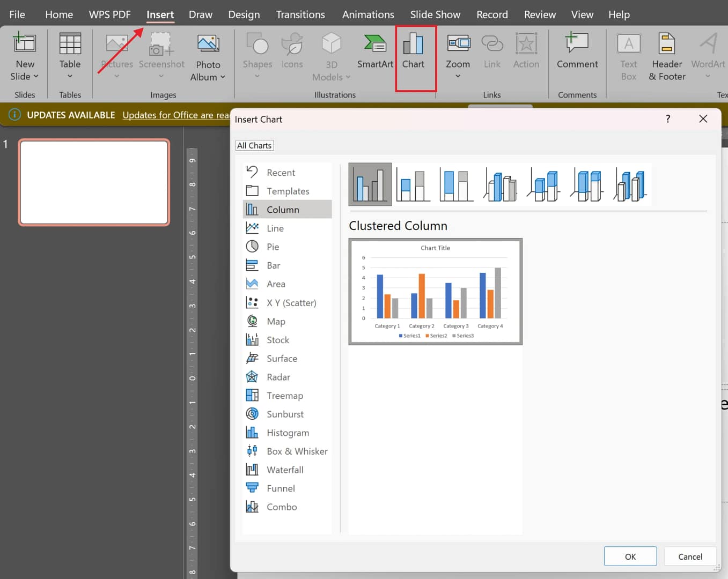Open the Transitions ribbon tab
Screen dimensions: 728x579
pos(300,14)
